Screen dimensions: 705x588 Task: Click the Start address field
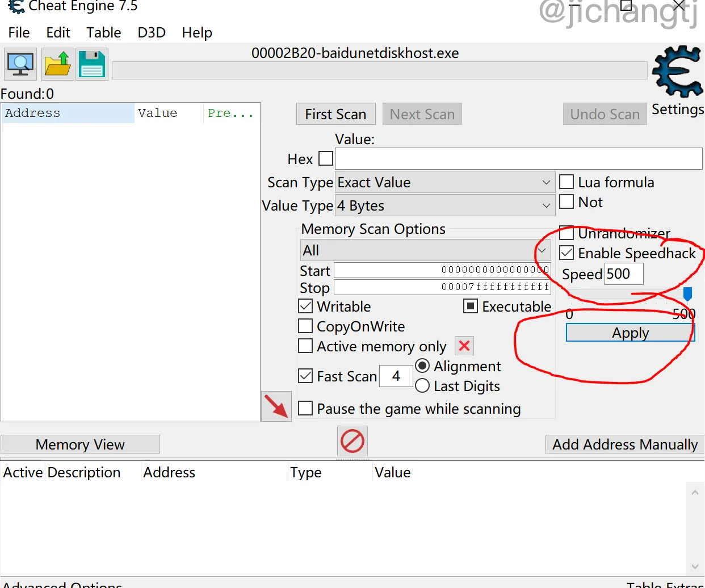[442, 270]
